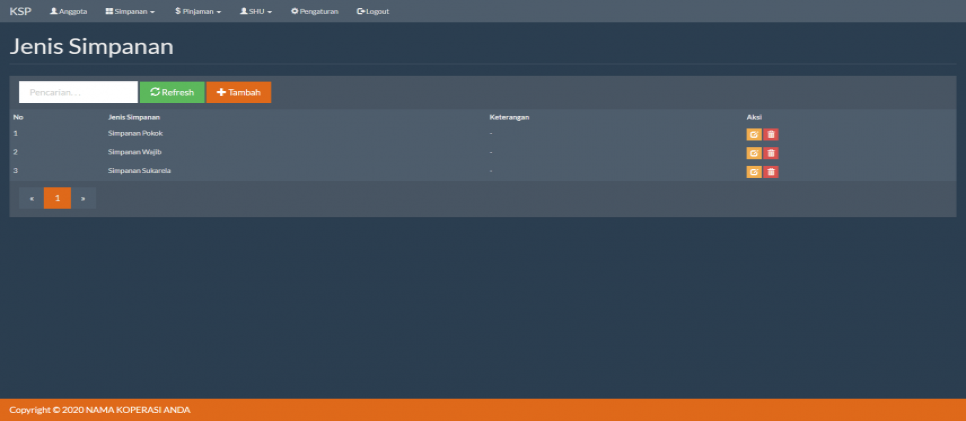This screenshot has height=421, width=966.
Task: Open edit for Simpanan Sukarela
Action: point(754,172)
